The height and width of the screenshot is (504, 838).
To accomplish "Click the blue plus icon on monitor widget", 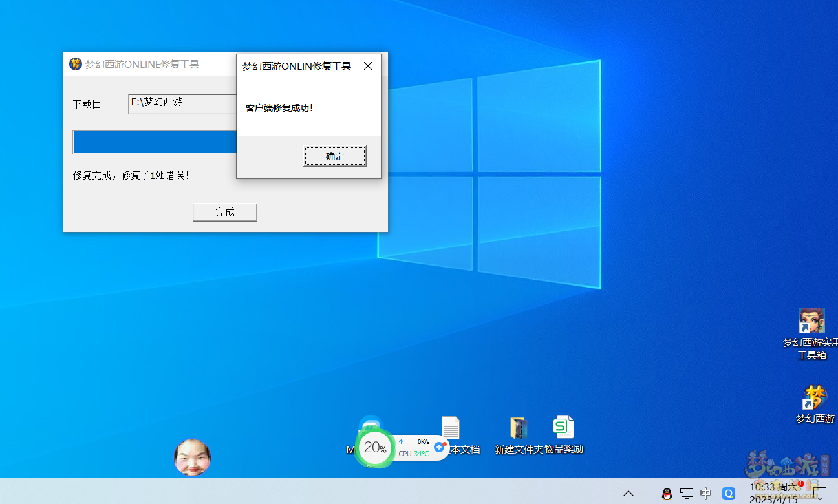I will [x=439, y=447].
